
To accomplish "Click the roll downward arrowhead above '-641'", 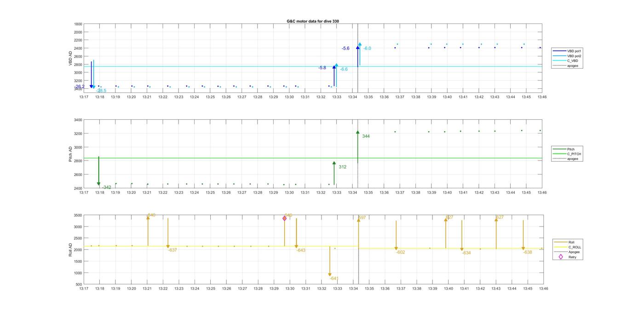I will (x=330, y=275).
